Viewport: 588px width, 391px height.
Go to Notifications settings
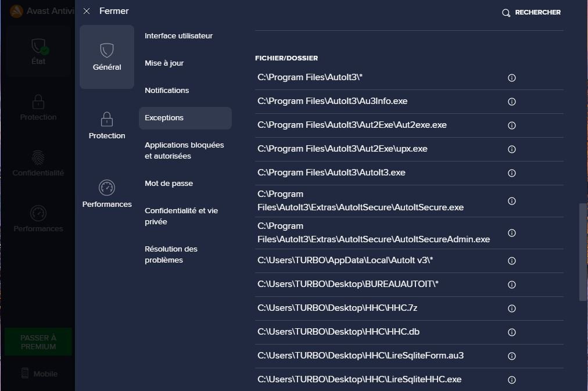167,91
